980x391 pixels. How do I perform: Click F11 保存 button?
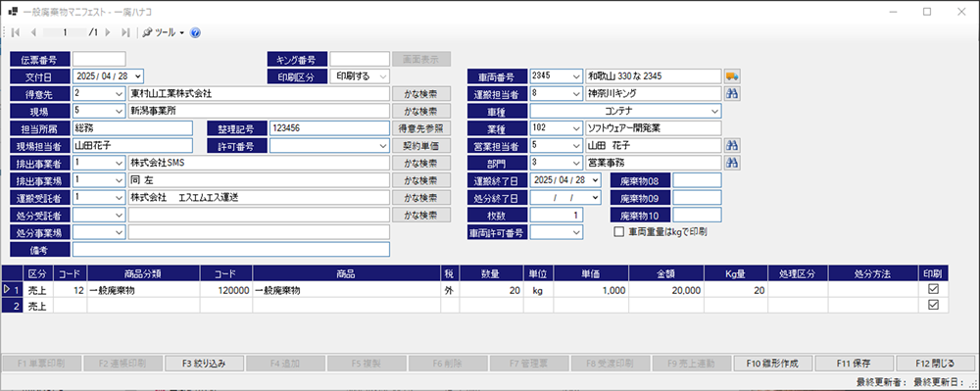click(x=854, y=363)
